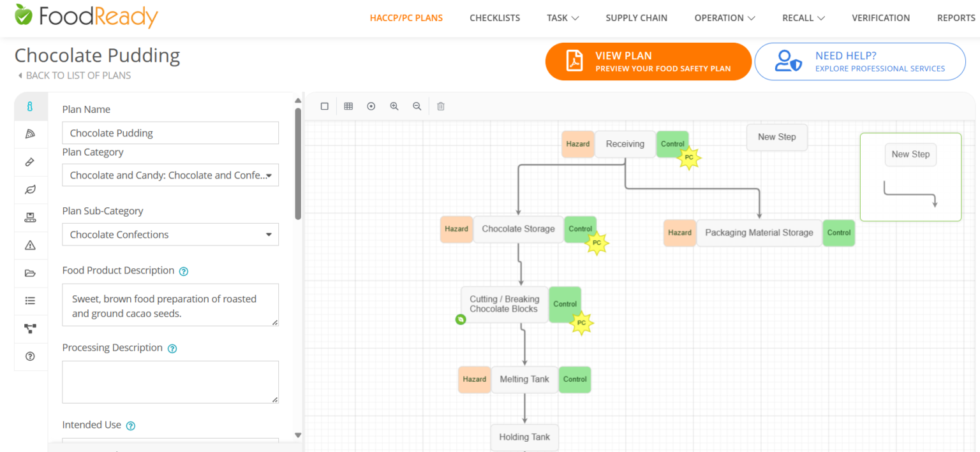Image resolution: width=980 pixels, height=452 pixels.
Task: Toggle the canvas grid icon
Action: [x=348, y=106]
